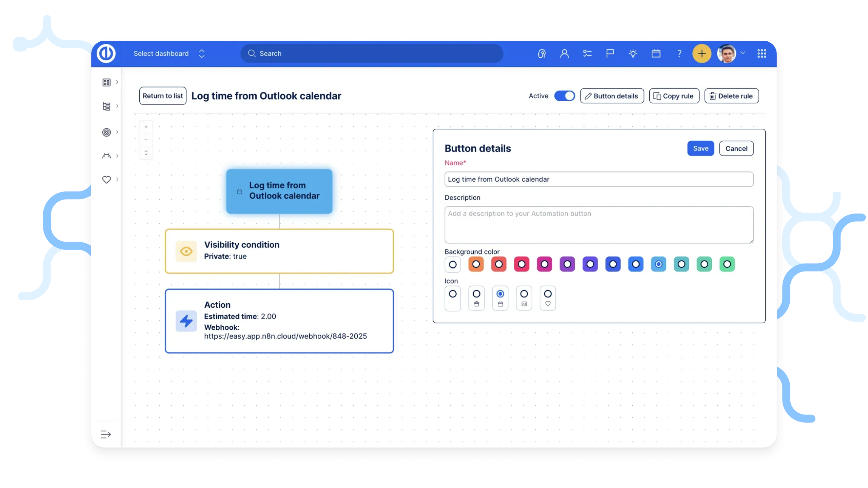Click the AI assistant head icon
868x488 pixels.
coord(541,53)
